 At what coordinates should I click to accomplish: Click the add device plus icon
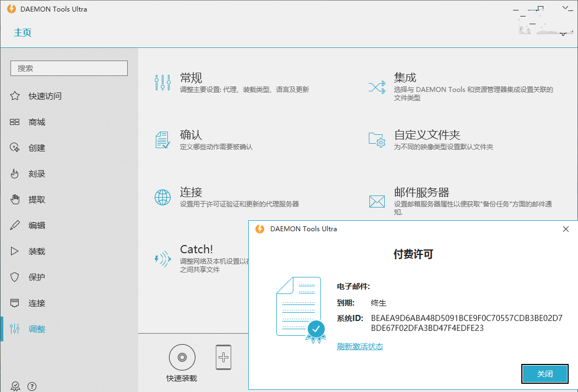[x=223, y=357]
